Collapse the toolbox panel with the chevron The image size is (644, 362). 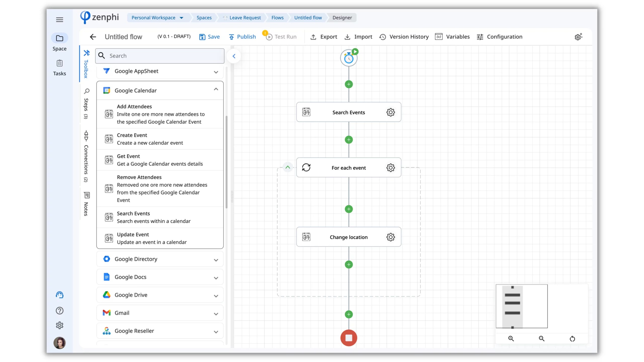234,56
